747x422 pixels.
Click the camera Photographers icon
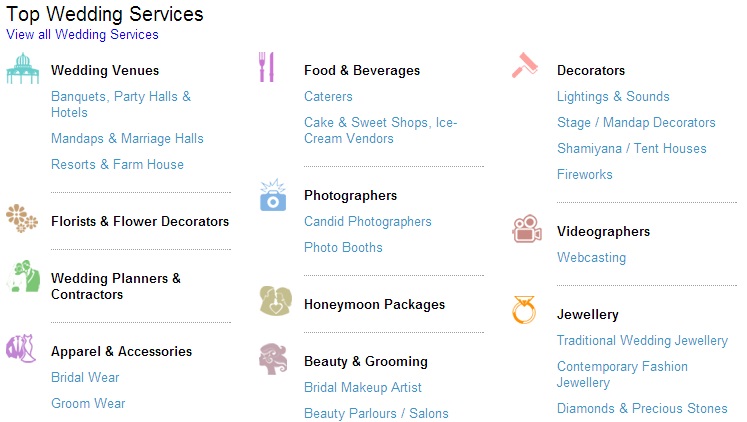tap(273, 195)
